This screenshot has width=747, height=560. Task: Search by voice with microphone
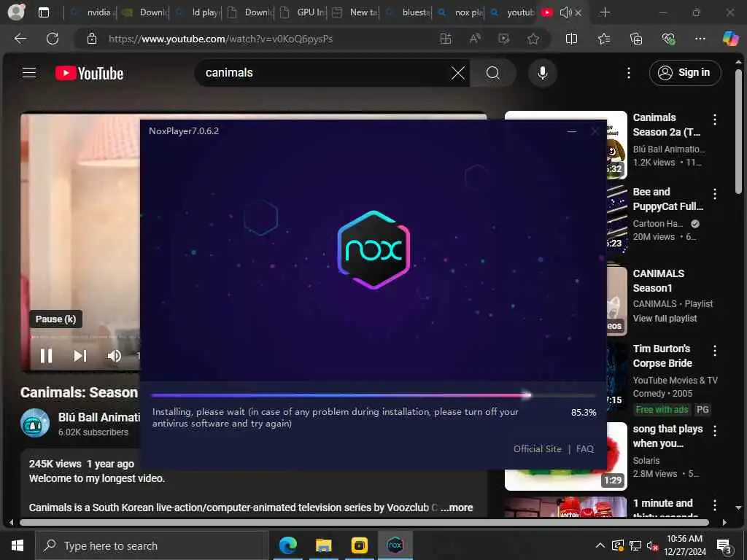(542, 73)
